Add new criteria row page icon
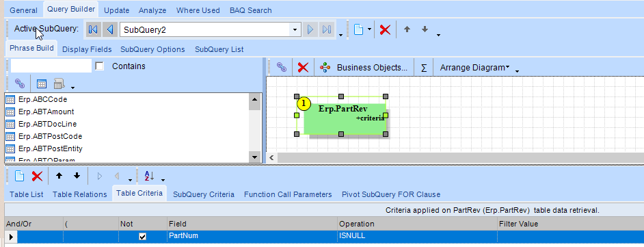 tap(19, 176)
